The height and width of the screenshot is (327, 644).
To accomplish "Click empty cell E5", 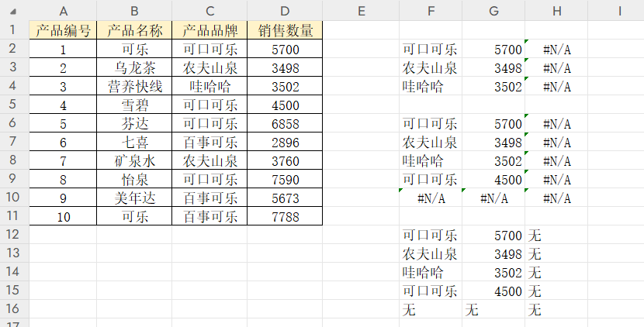I will tap(361, 105).
